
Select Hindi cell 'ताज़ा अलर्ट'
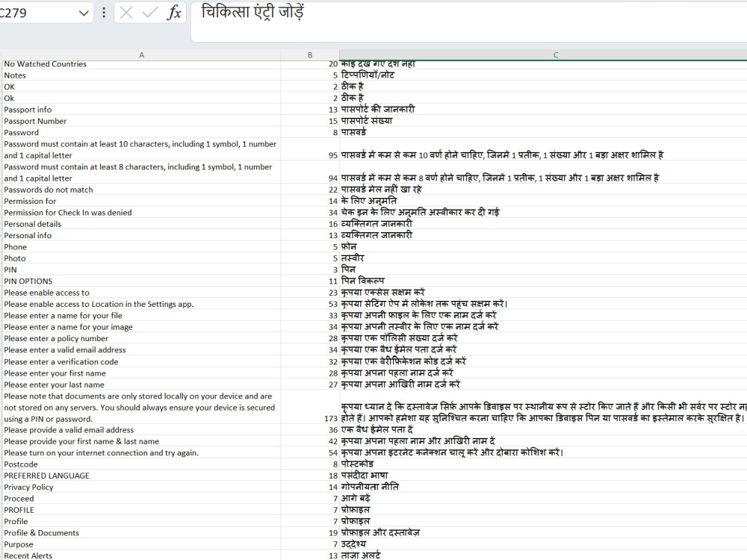tap(543, 556)
